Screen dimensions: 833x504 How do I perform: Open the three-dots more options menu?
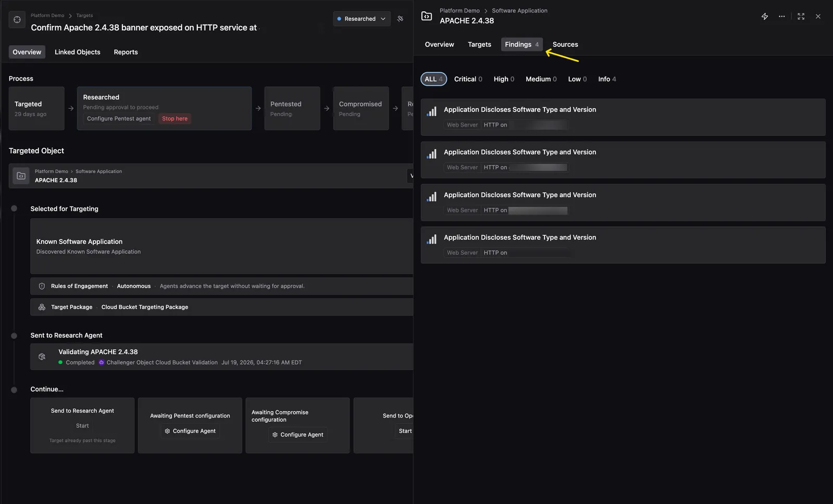pyautogui.click(x=781, y=17)
